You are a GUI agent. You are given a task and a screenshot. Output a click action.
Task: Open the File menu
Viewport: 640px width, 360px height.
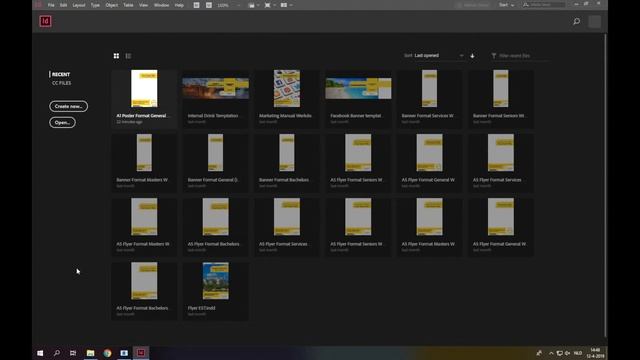point(51,5)
